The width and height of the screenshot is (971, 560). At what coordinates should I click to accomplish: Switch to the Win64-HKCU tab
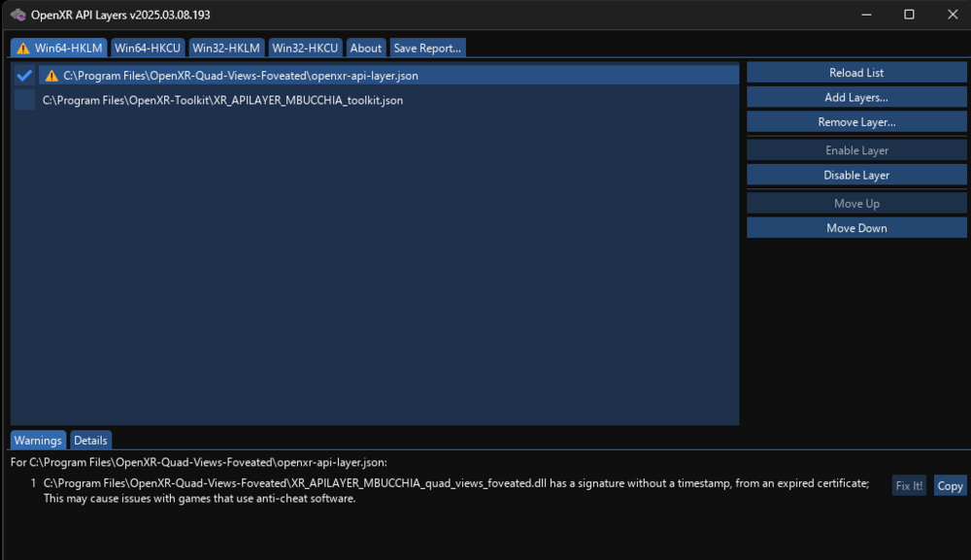148,49
